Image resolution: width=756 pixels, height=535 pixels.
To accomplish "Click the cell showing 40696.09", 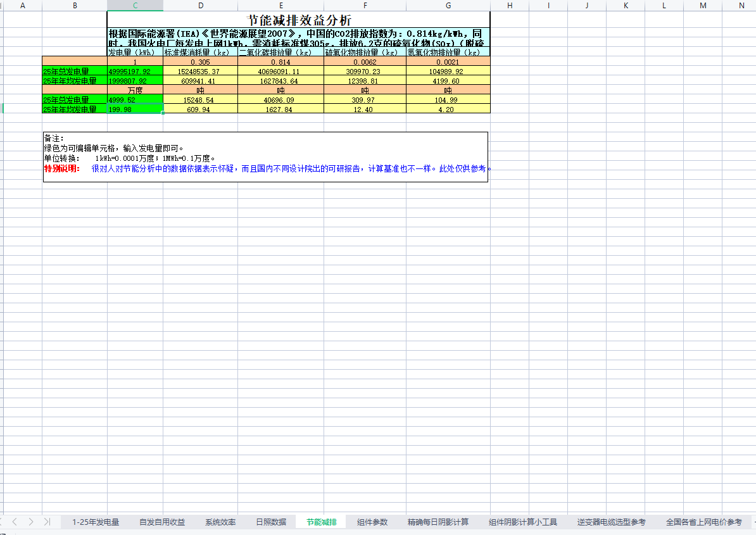I will coord(281,100).
